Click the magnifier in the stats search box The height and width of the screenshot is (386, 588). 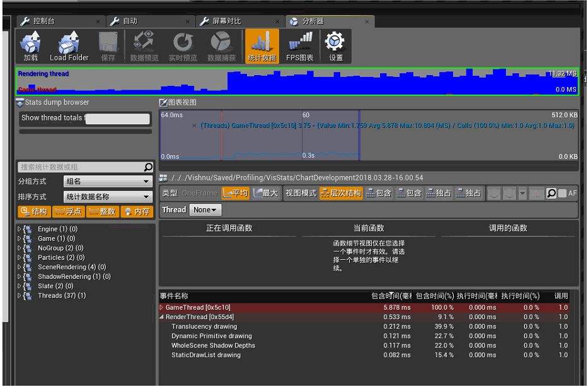[x=148, y=167]
